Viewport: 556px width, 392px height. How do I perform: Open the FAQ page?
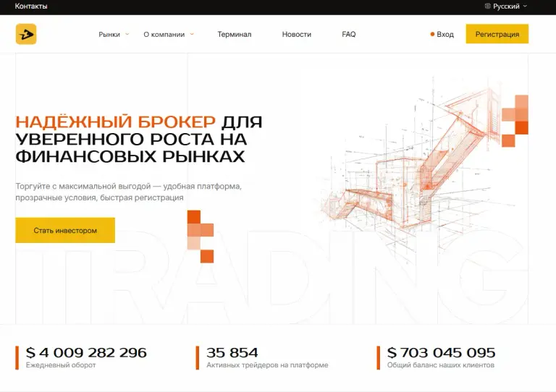click(x=348, y=34)
